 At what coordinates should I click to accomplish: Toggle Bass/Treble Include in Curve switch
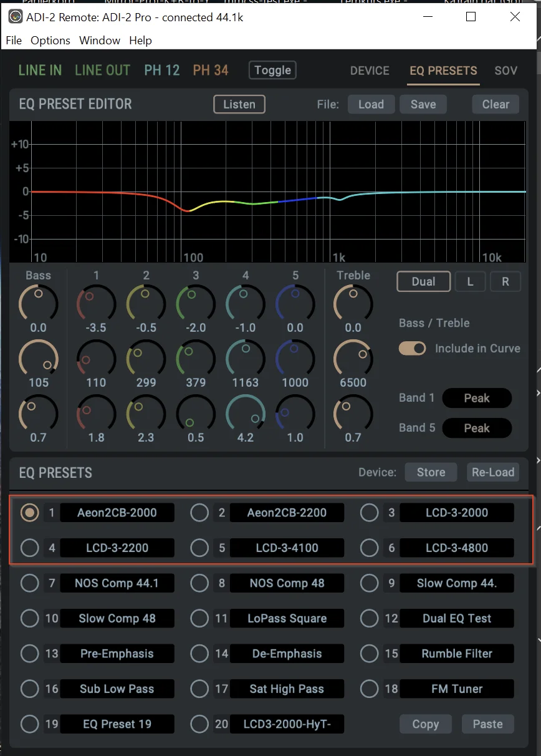(413, 348)
